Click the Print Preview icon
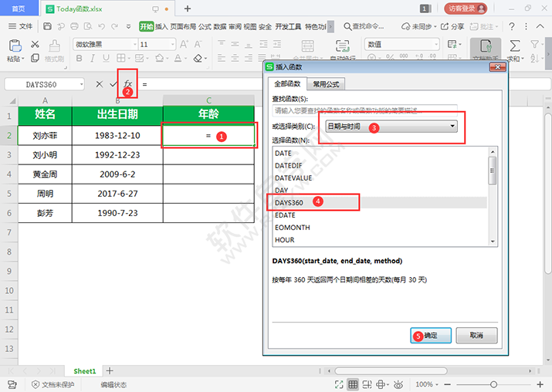 tap(88, 26)
